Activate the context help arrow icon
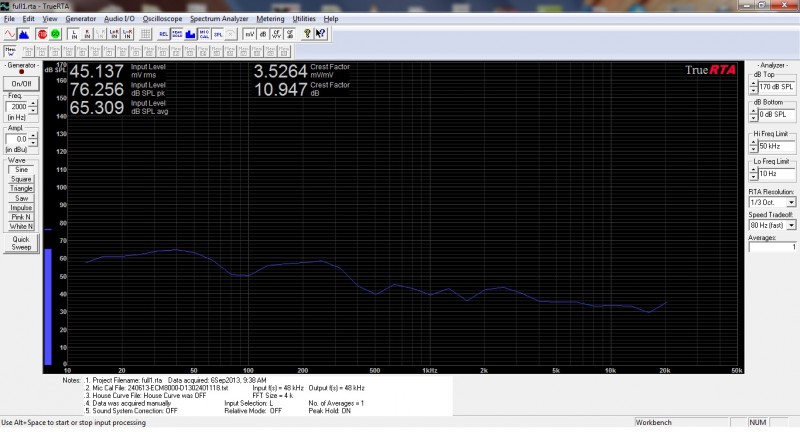The height and width of the screenshot is (432, 800). (321, 34)
